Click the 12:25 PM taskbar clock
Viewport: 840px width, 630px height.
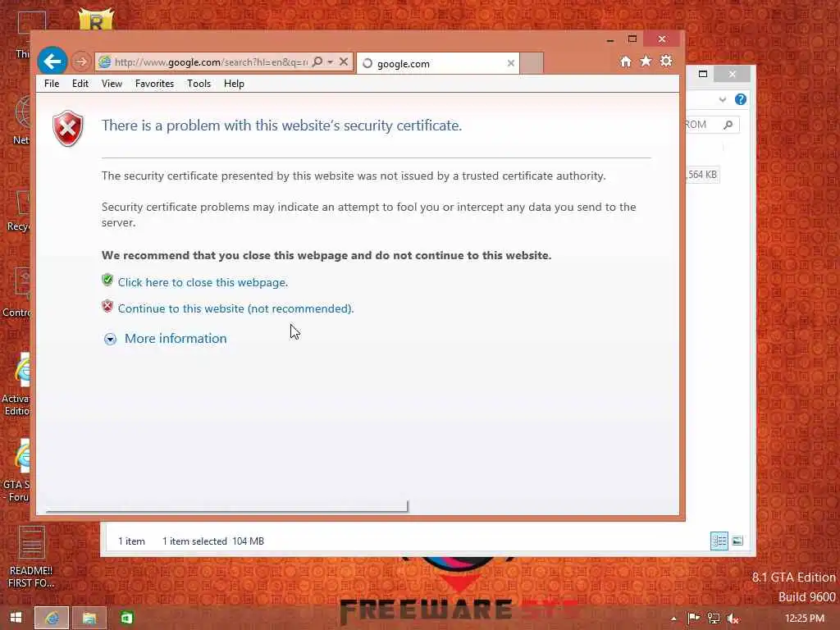(x=805, y=619)
